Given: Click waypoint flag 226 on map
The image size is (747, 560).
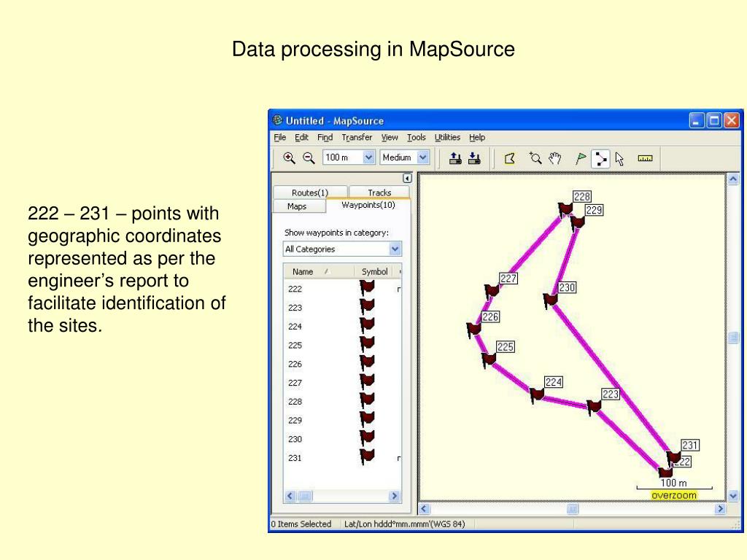Looking at the screenshot, I should [473, 330].
